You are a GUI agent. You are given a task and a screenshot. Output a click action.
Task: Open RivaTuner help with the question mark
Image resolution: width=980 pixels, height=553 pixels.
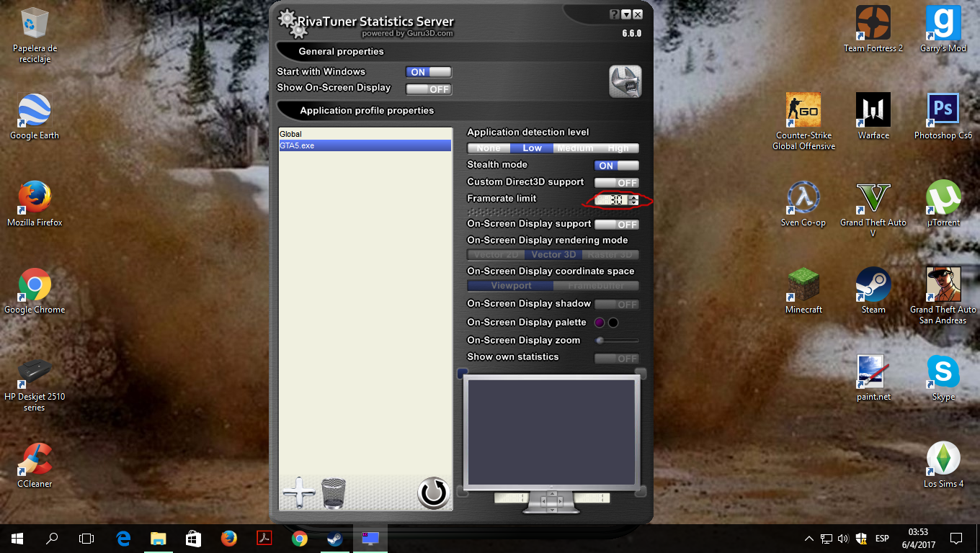614,14
